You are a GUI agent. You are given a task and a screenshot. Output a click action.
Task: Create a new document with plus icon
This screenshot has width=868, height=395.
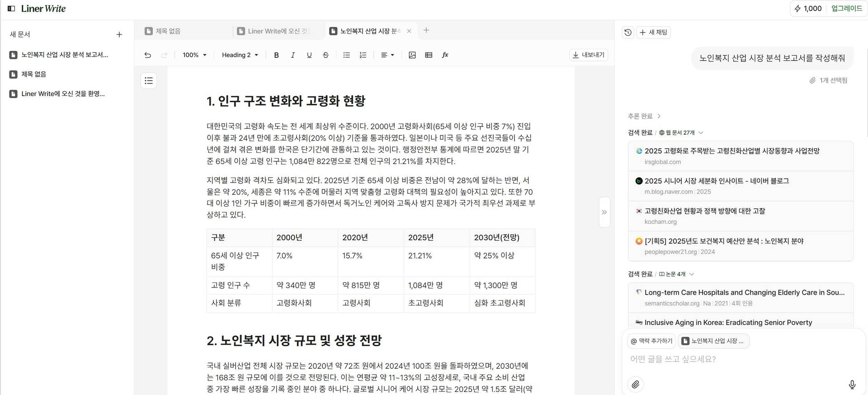click(119, 34)
